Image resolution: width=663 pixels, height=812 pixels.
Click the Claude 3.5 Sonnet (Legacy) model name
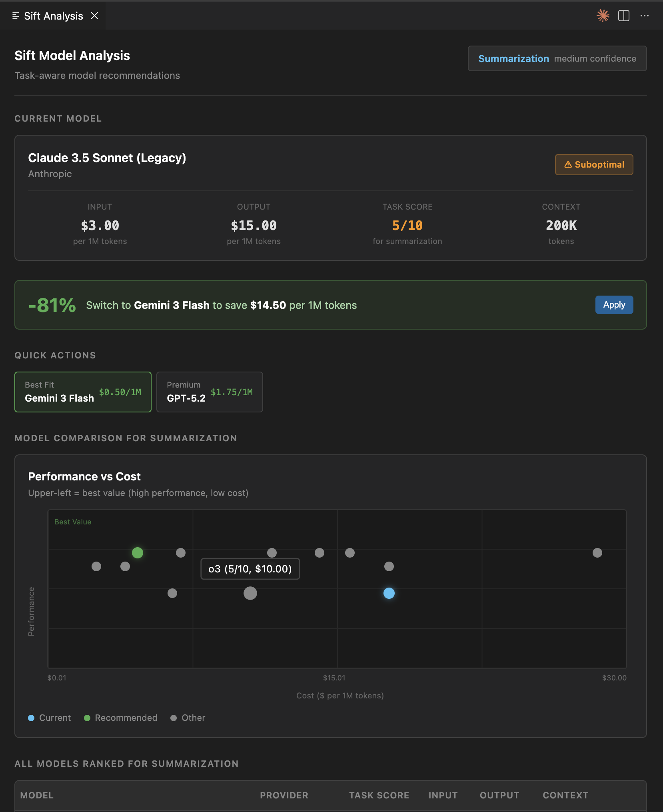tap(107, 158)
